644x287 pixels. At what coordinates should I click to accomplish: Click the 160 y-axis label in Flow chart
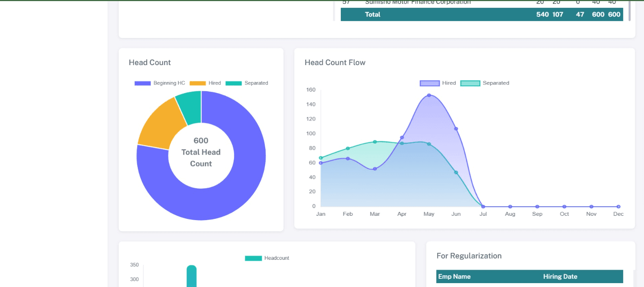(311, 90)
